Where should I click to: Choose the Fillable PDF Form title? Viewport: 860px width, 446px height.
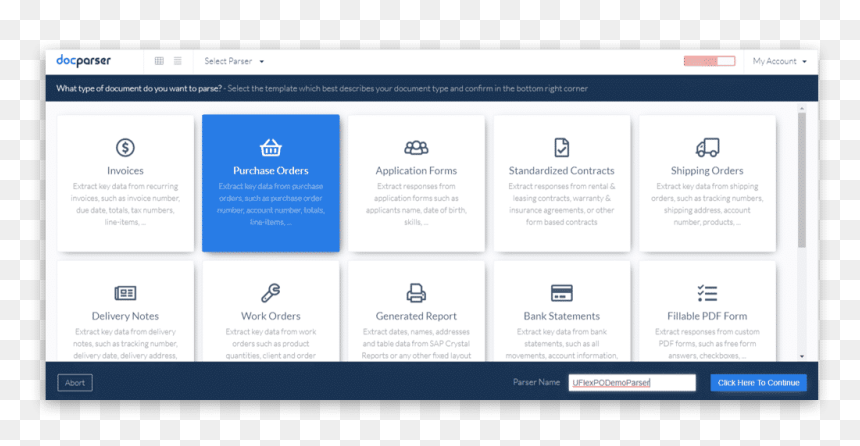[x=707, y=316]
